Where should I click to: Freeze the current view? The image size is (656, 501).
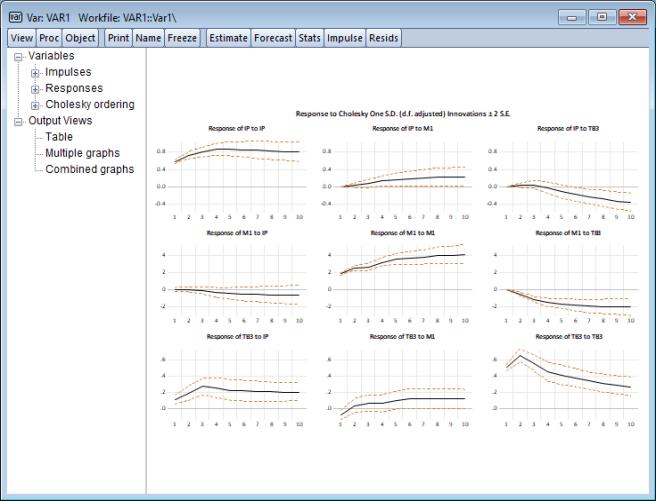(182, 38)
